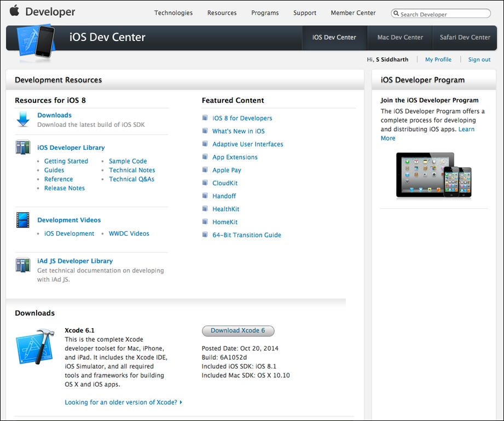
Task: Click the iOS Developer Library books icon
Action: click(x=23, y=147)
